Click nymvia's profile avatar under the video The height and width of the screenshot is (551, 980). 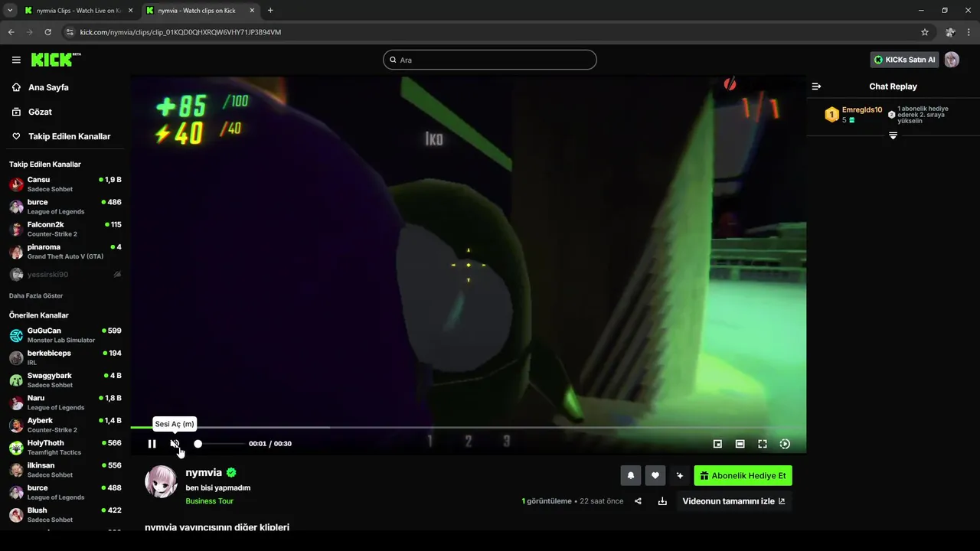[x=161, y=481]
